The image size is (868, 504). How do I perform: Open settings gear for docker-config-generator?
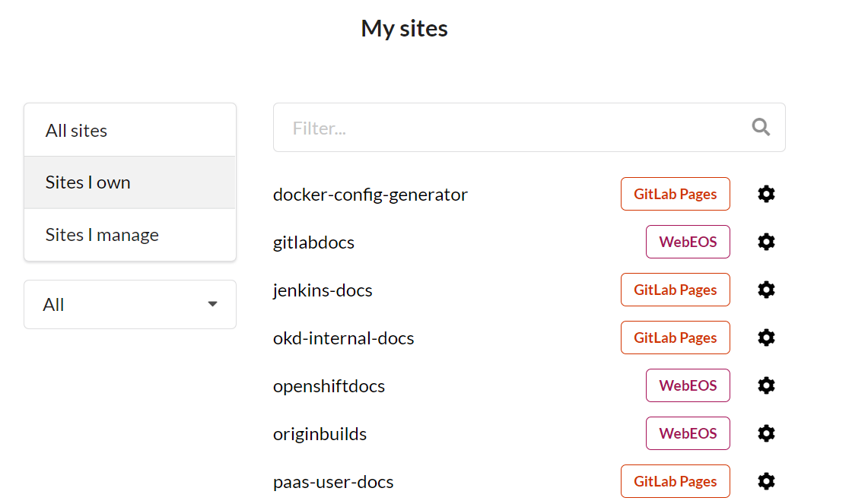[x=766, y=194]
